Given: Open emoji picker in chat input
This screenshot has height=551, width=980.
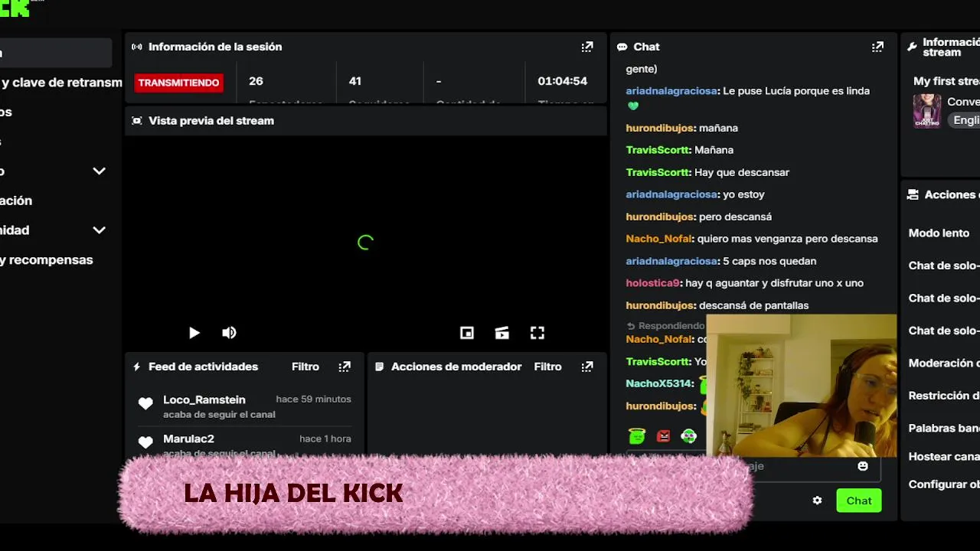Looking at the screenshot, I should (863, 466).
